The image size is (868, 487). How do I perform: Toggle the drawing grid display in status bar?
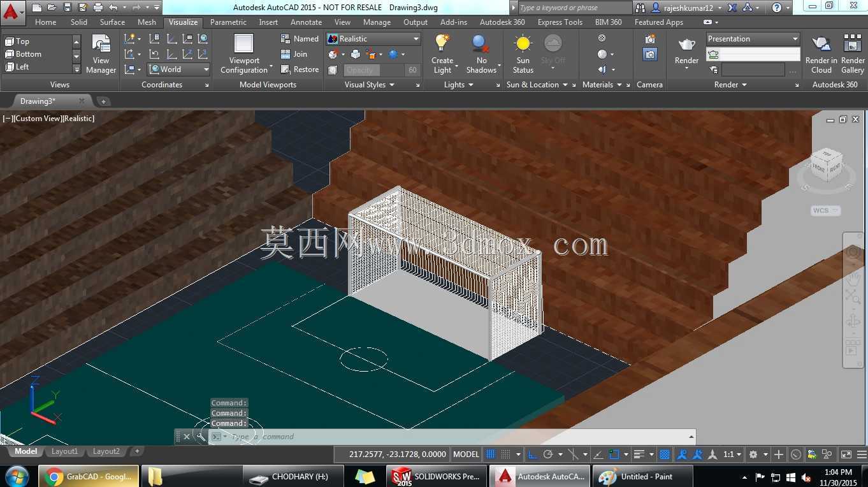491,454
